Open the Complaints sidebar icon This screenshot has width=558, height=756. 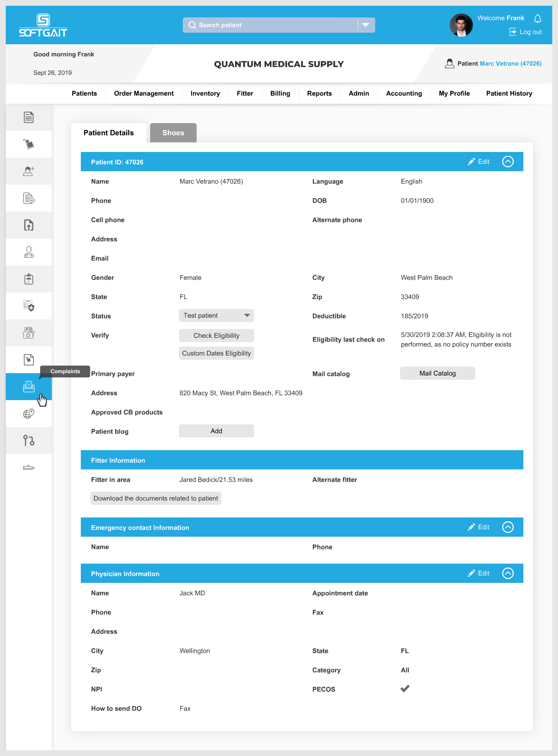[x=29, y=387]
